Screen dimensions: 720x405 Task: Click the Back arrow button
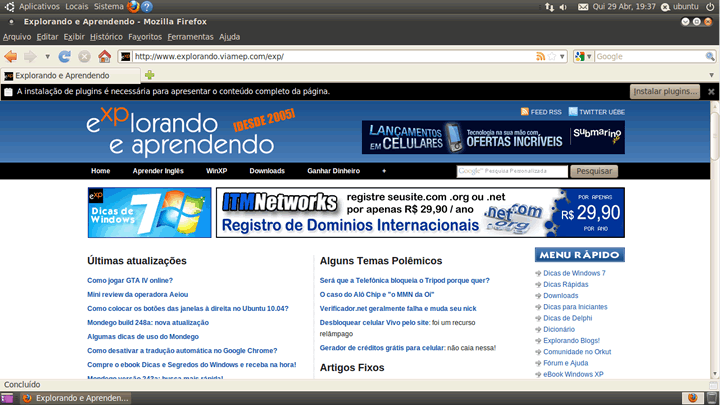pyautogui.click(x=11, y=56)
